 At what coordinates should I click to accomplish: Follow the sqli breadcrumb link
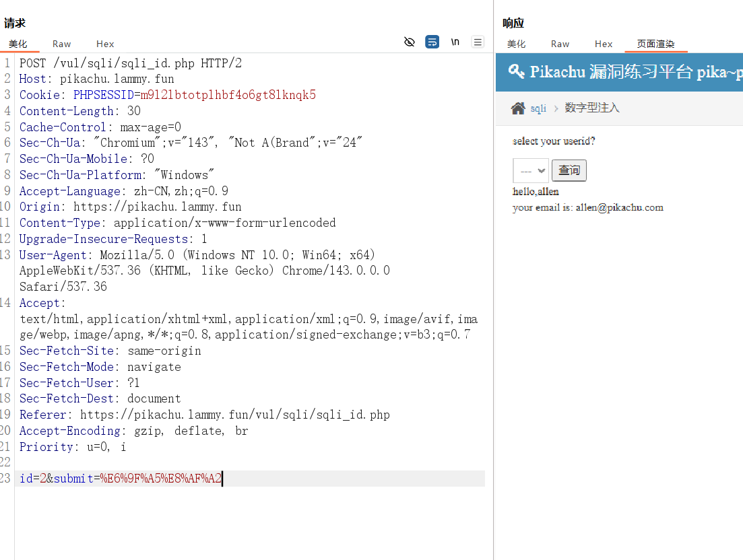coord(538,108)
